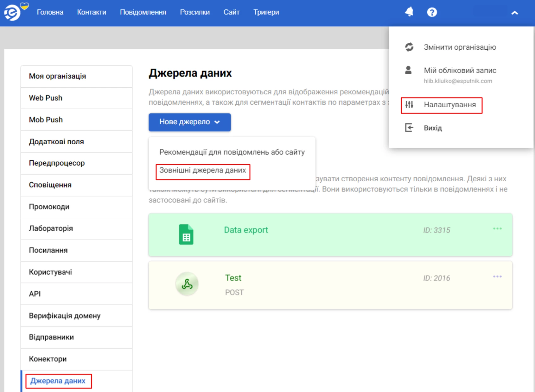Expand the Нове джерело dropdown button

point(190,122)
